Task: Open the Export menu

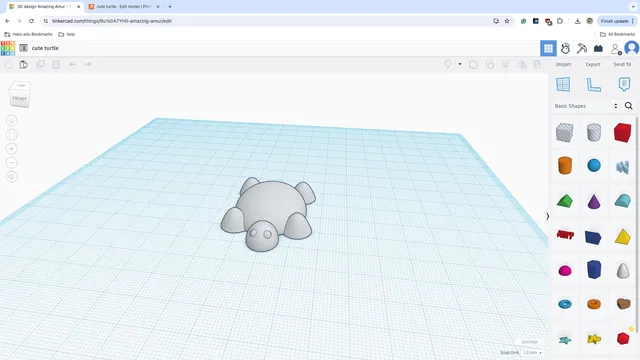Action: [593, 64]
